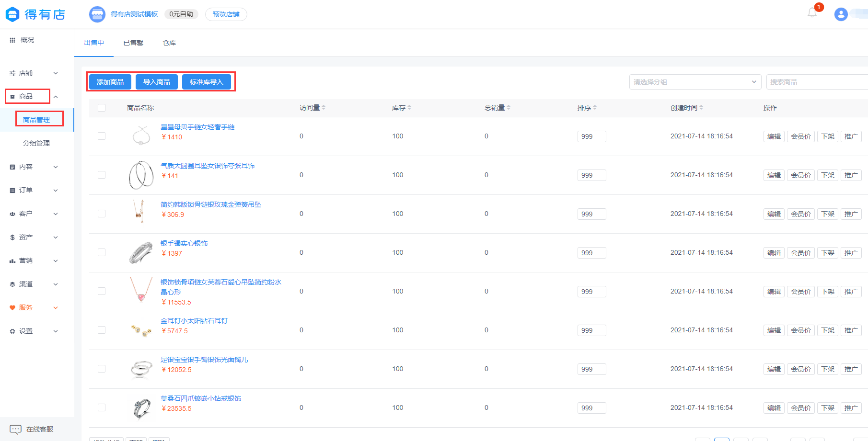Click thumbnail of 气质大圆圈耳坠 earrings
This screenshot has width=868, height=441.
[141, 175]
